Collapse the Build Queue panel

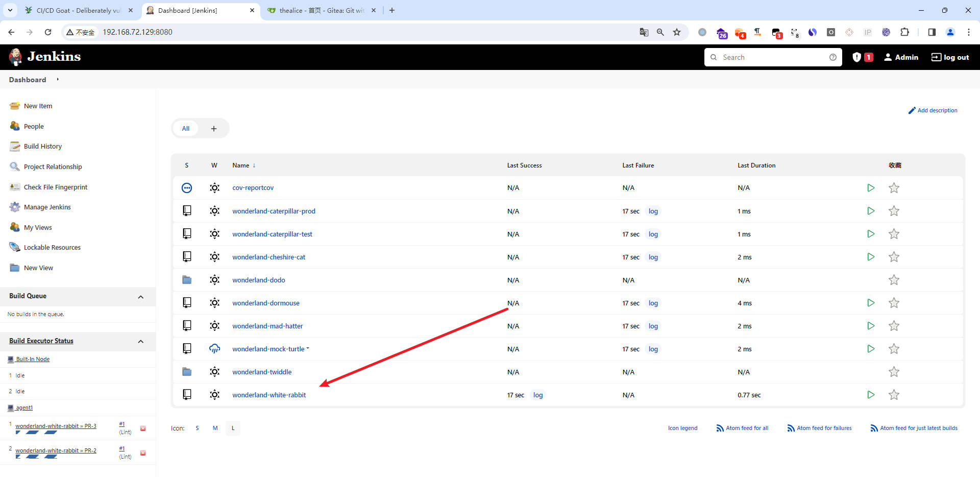(141, 297)
